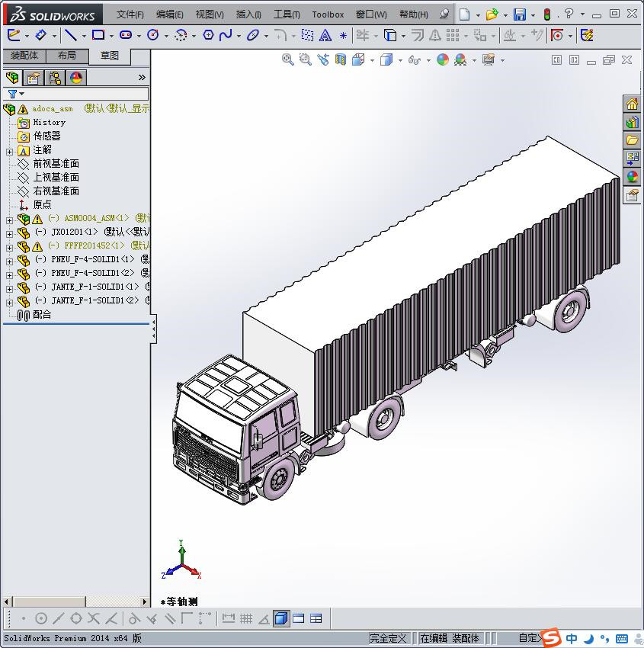Select the Ellipse tool
The height and width of the screenshot is (648, 644).
[252, 36]
